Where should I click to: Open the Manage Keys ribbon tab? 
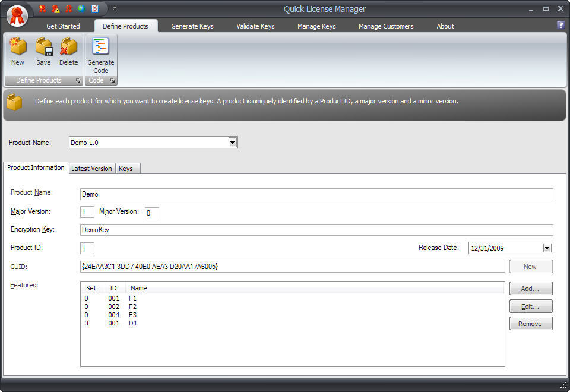pos(316,26)
